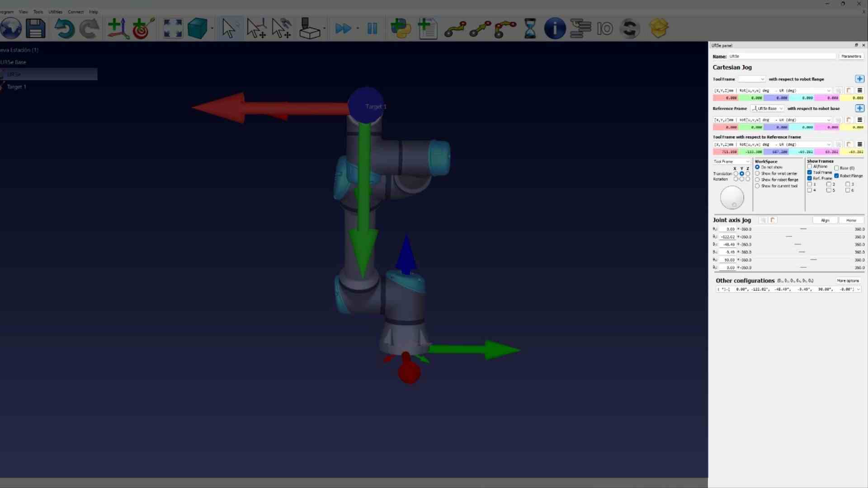
Task: Check joint frame 6 checkbox
Action: click(848, 190)
